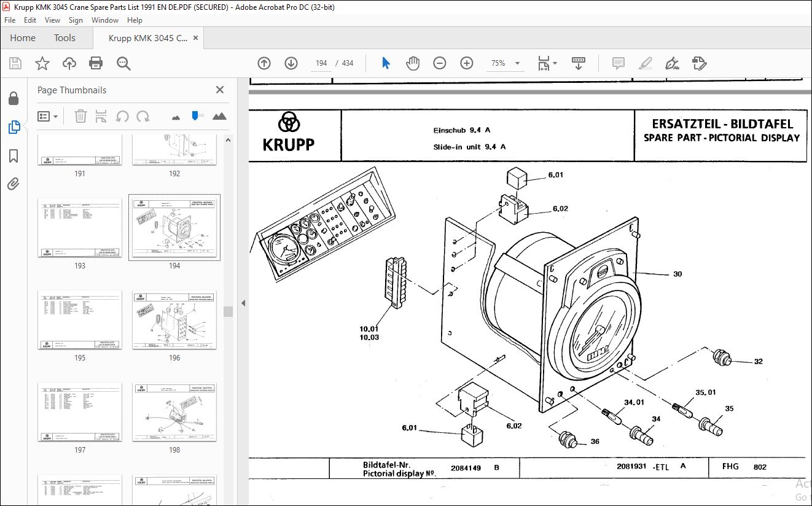Open the insert pages icon in thumbnails toolbar
This screenshot has height=506, width=812.
click(x=101, y=116)
